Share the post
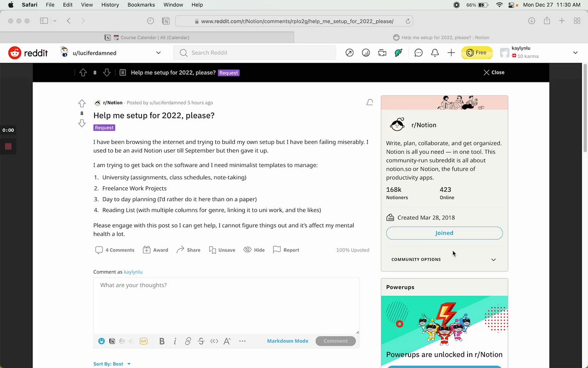This screenshot has width=588, height=368. (188, 250)
